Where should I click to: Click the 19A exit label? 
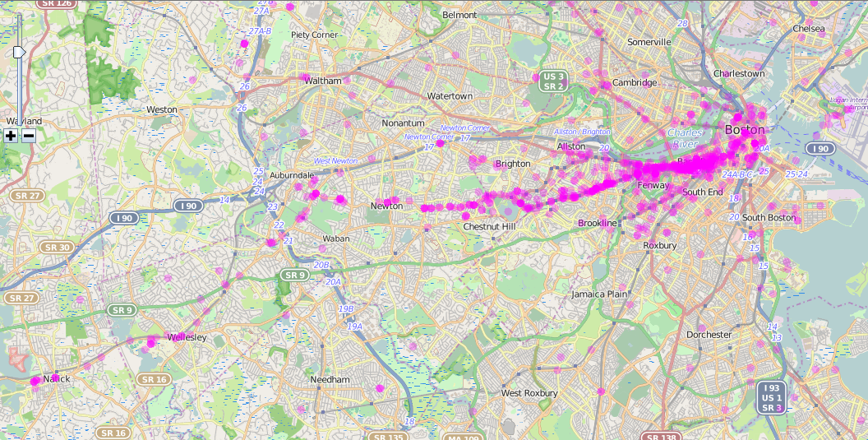[x=354, y=327]
